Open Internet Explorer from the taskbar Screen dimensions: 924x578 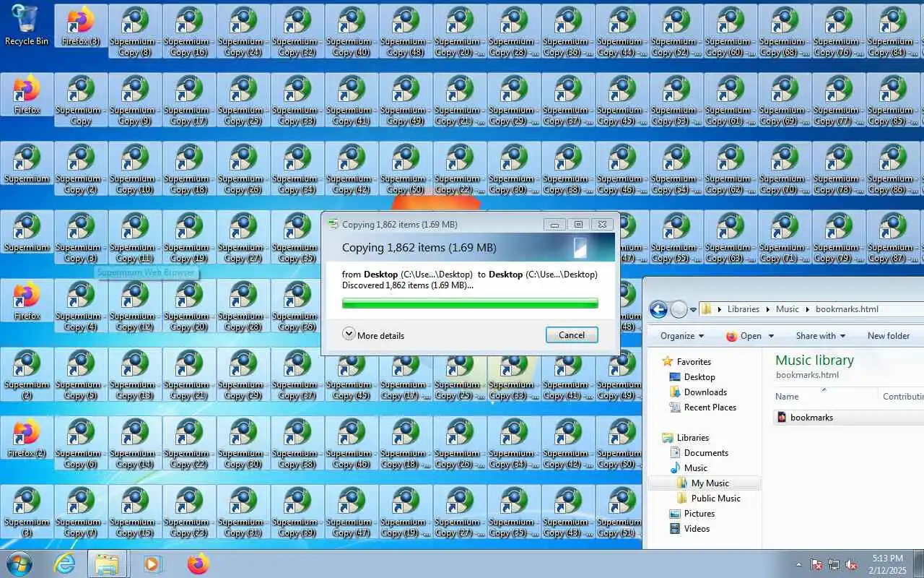[64, 564]
